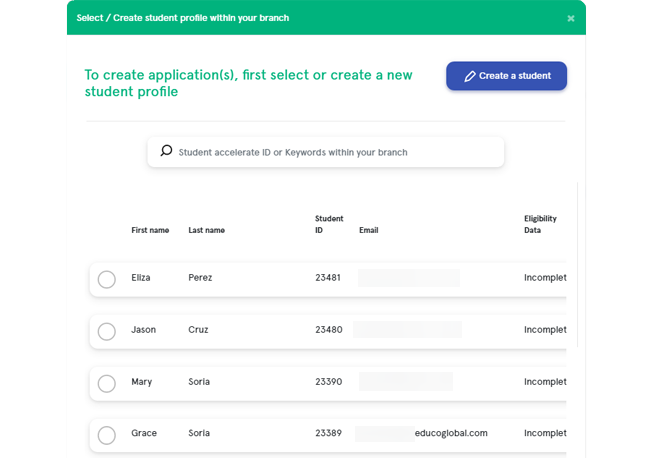Image resolution: width=650 pixels, height=458 pixels.
Task: Click the first name Eliza
Action: tap(141, 278)
